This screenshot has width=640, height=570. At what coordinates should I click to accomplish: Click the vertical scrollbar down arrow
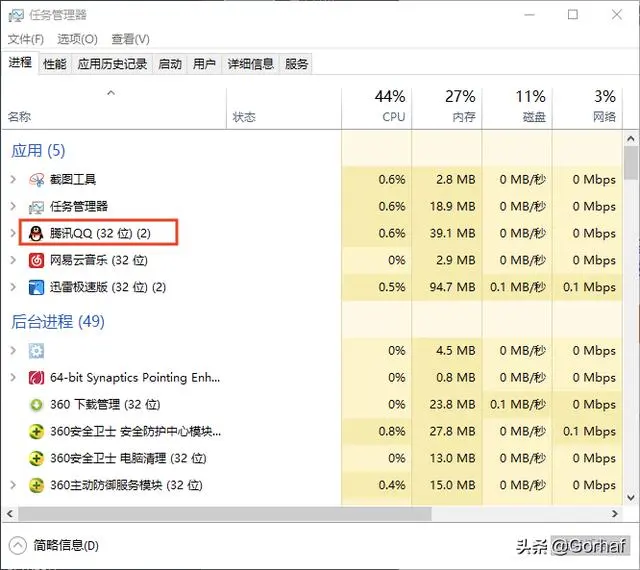(631, 497)
